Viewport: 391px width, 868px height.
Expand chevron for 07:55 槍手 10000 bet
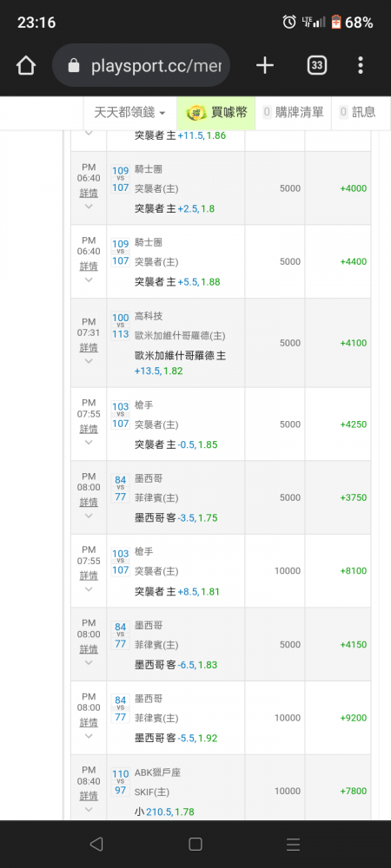89,589
